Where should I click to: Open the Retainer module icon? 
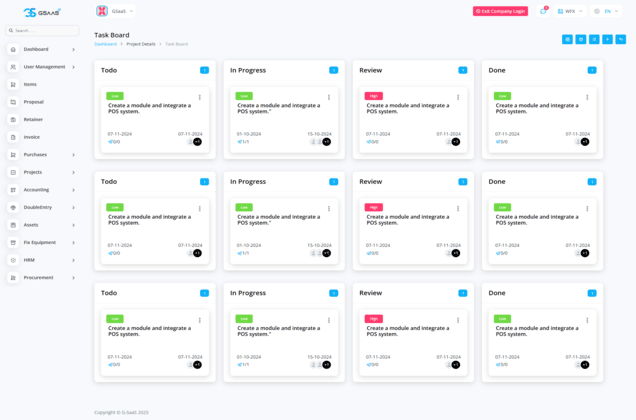point(13,119)
